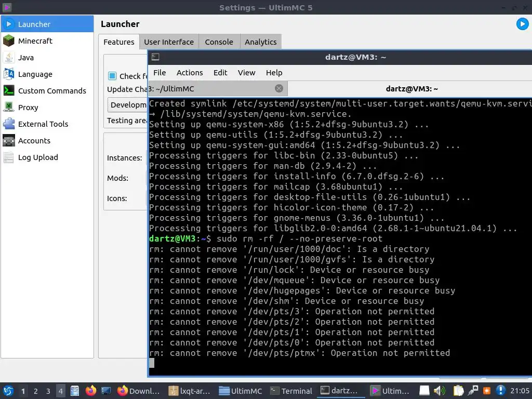Click the monitor icon in quick launch

106,391
